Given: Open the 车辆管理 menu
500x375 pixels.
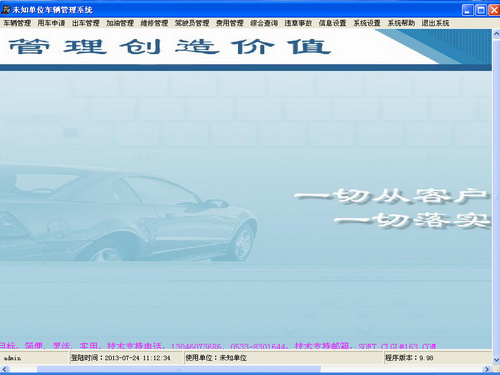Looking at the screenshot, I should 17,23.
